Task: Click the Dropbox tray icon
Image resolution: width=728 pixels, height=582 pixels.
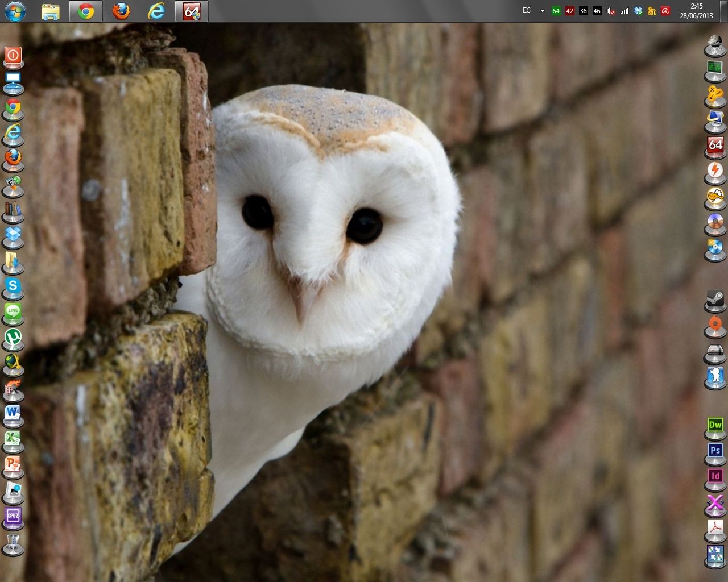Action: tap(638, 11)
